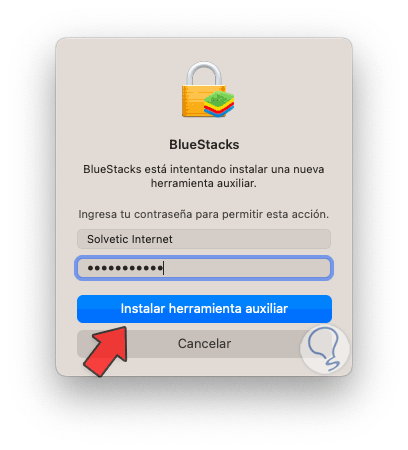Screen dimensions: 408x450
Task: Install the auxiliary tool with Instalar button
Action: (x=204, y=309)
